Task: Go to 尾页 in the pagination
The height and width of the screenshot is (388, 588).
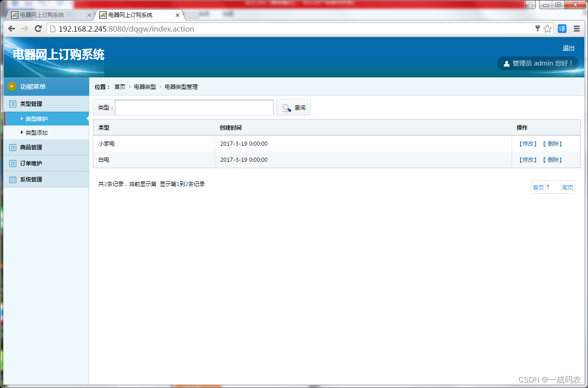Action: tap(567, 187)
